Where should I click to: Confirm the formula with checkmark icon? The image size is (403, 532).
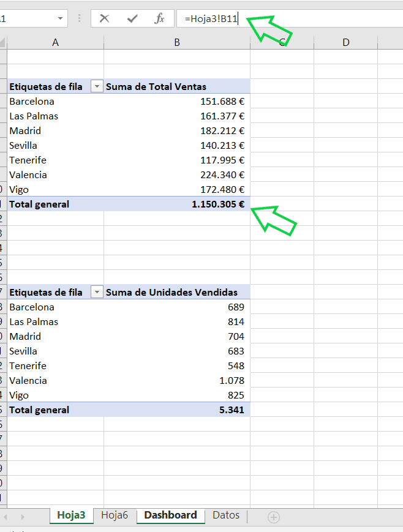tap(132, 18)
